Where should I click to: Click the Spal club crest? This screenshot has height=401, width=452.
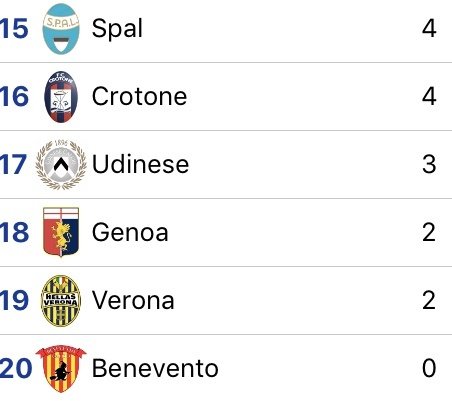61,29
